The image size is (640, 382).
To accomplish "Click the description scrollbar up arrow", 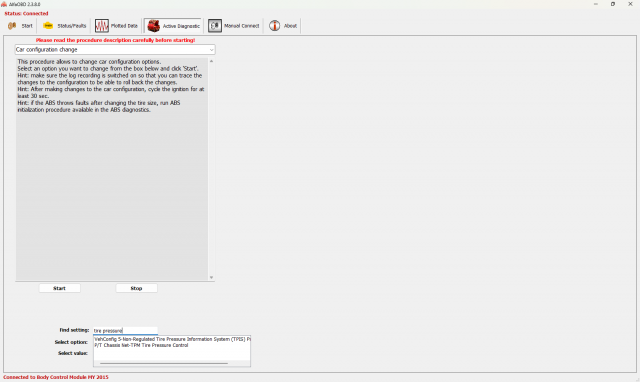I will point(211,61).
